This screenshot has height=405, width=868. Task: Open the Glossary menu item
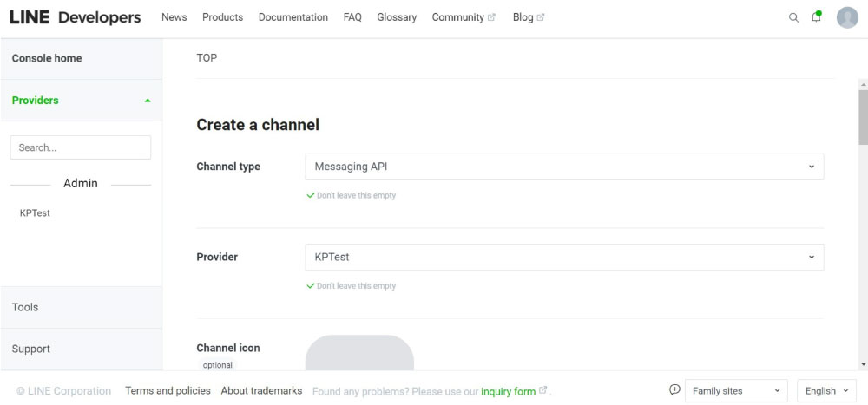pyautogui.click(x=397, y=17)
